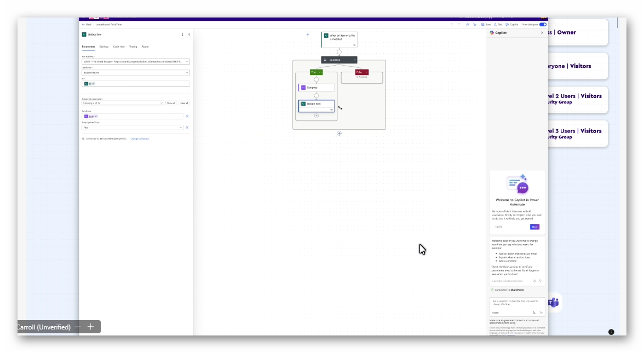The height and width of the screenshot is (353, 644).
Task: Remove the Total time parameter with its X
Action: (x=187, y=117)
